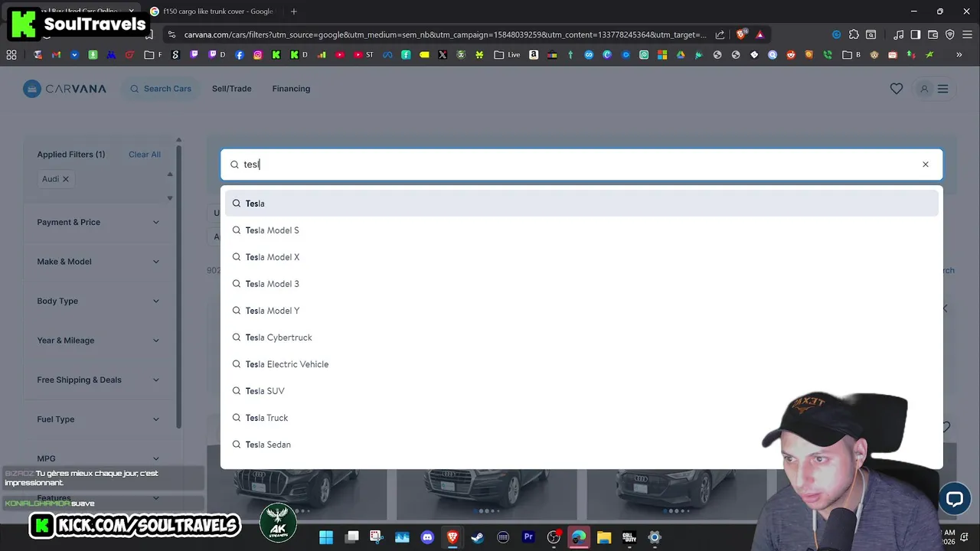Select the Tesla Model X suggestion
Screen dimensions: 980x551
tap(581, 257)
